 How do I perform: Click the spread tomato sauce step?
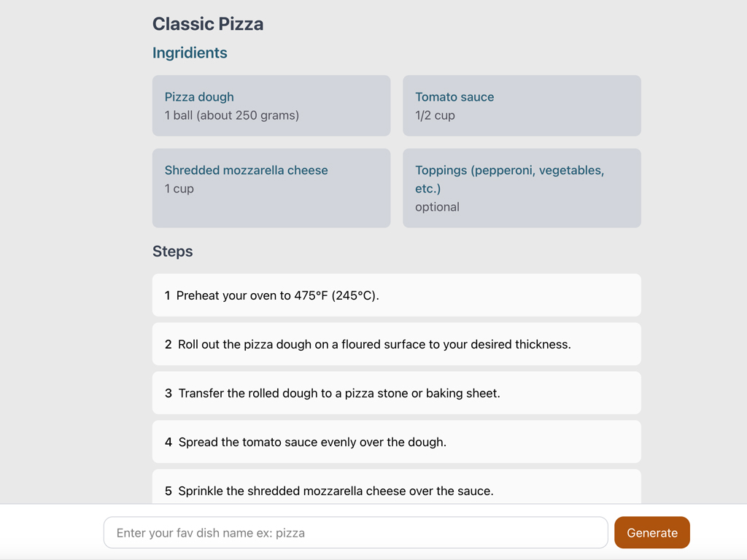point(396,442)
